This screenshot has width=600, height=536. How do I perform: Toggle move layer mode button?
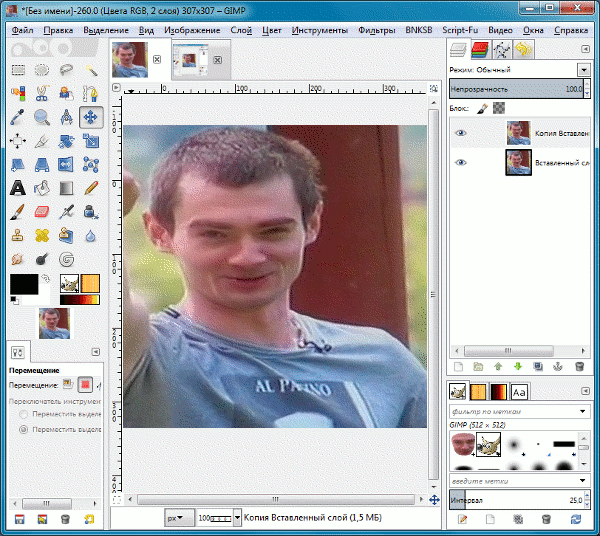pyautogui.click(x=68, y=384)
